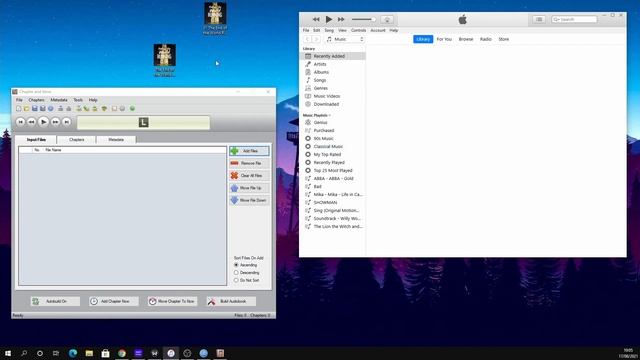Click the Build Audiobook button
This screenshot has height=360, width=640.
(231, 301)
